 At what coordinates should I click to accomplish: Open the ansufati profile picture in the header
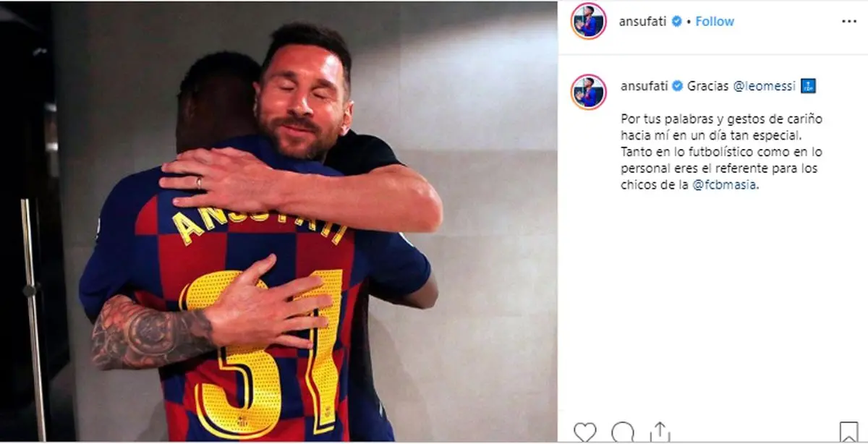tap(588, 22)
